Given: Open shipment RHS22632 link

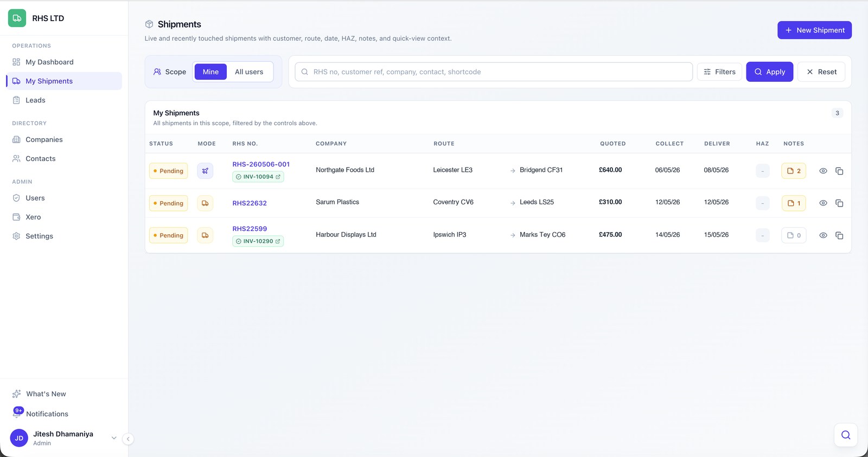Looking at the screenshot, I should pos(250,203).
